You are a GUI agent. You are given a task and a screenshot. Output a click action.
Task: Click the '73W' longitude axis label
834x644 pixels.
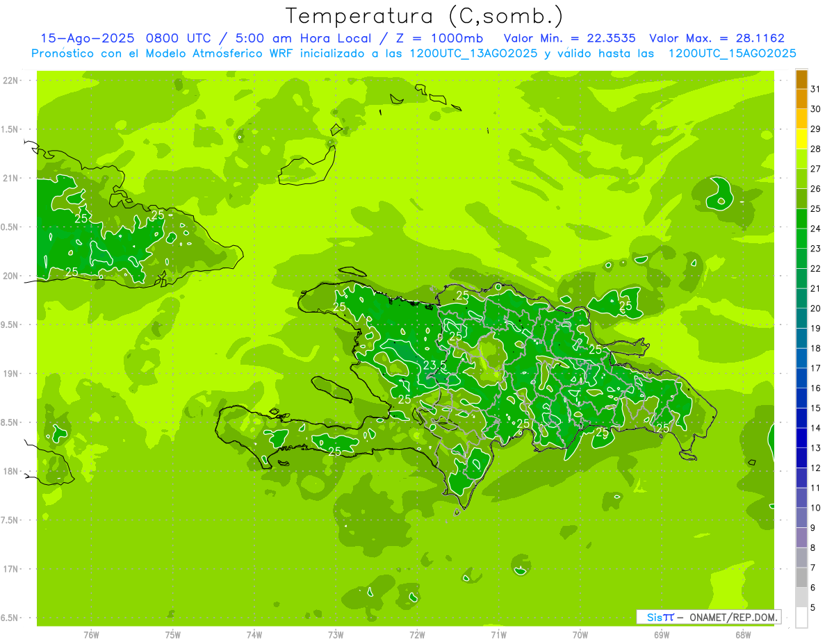coord(336,635)
